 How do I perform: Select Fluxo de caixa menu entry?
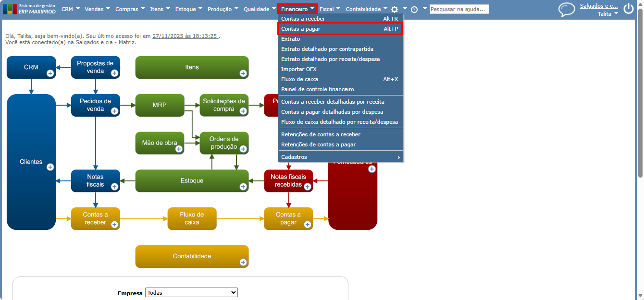click(x=340, y=79)
